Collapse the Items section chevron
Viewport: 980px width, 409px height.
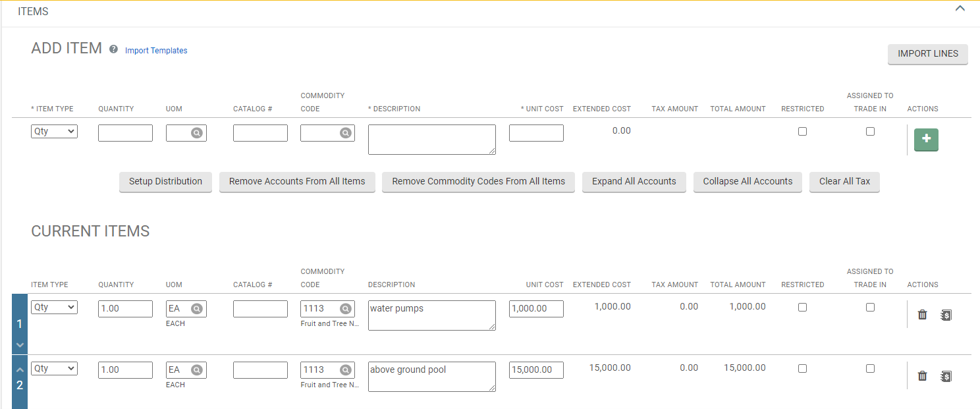[960, 9]
